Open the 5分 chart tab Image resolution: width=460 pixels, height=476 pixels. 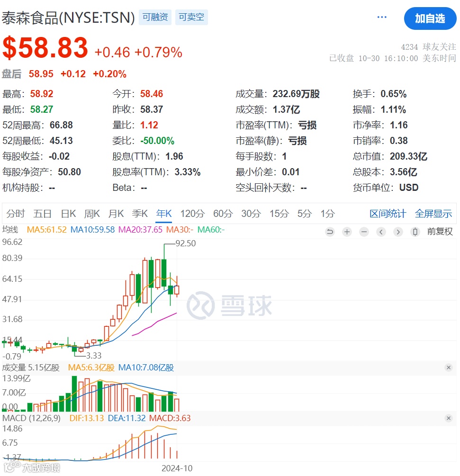click(305, 214)
